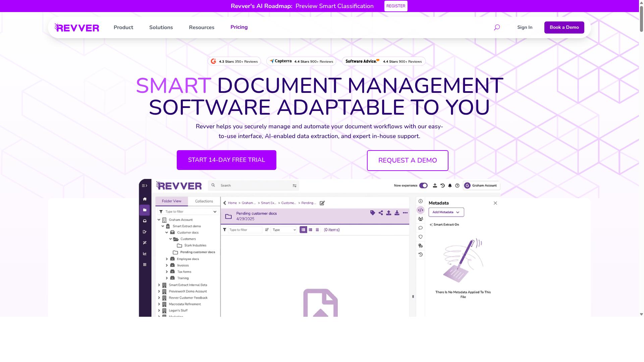This screenshot has width=644, height=362.
Task: Open the Resources menu
Action: pos(202,27)
